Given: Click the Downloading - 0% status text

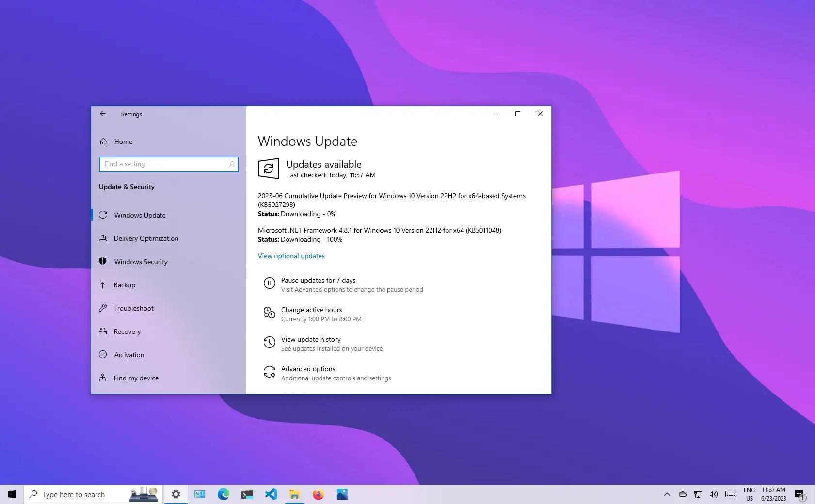Looking at the screenshot, I should (x=308, y=214).
